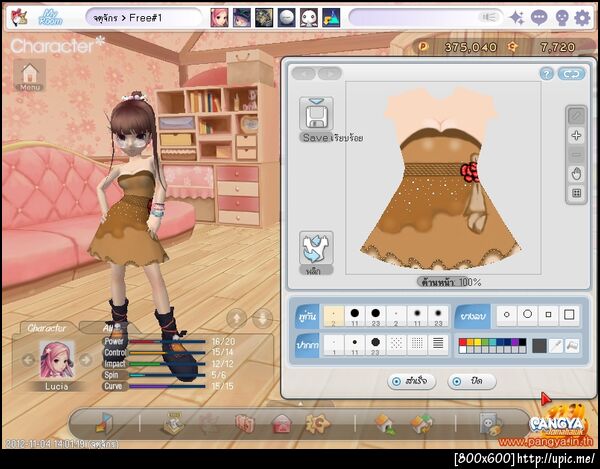Image resolution: width=600 pixels, height=469 pixels.
Task: Click the chat input field in top bar
Action: [426, 18]
